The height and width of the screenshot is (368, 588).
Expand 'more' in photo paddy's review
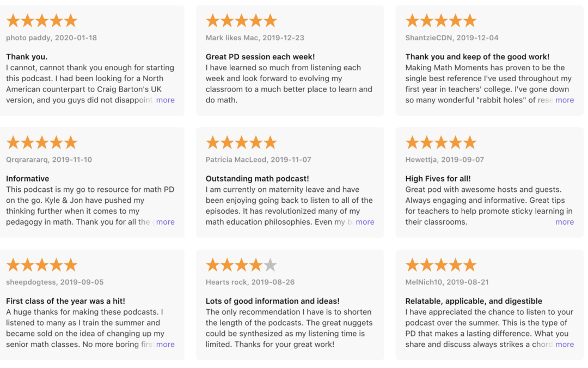coord(166,100)
